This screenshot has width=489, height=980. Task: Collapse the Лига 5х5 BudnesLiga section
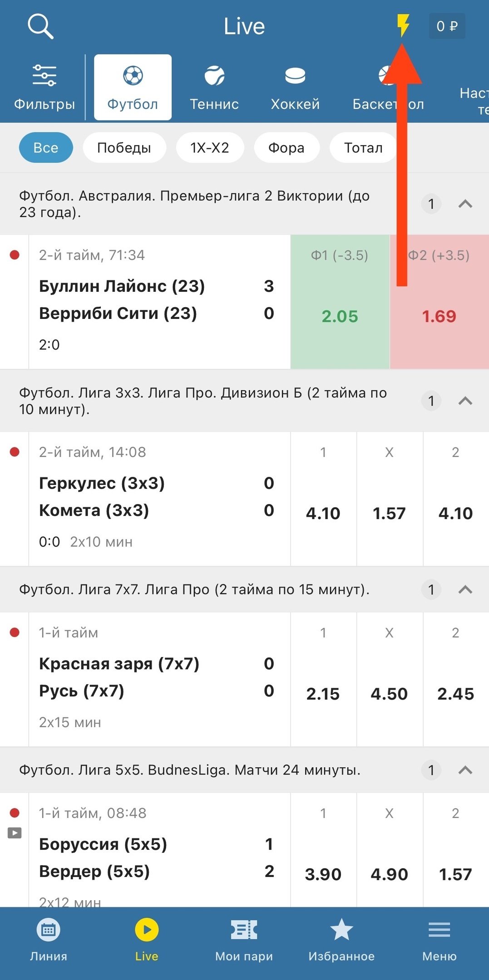[x=465, y=770]
